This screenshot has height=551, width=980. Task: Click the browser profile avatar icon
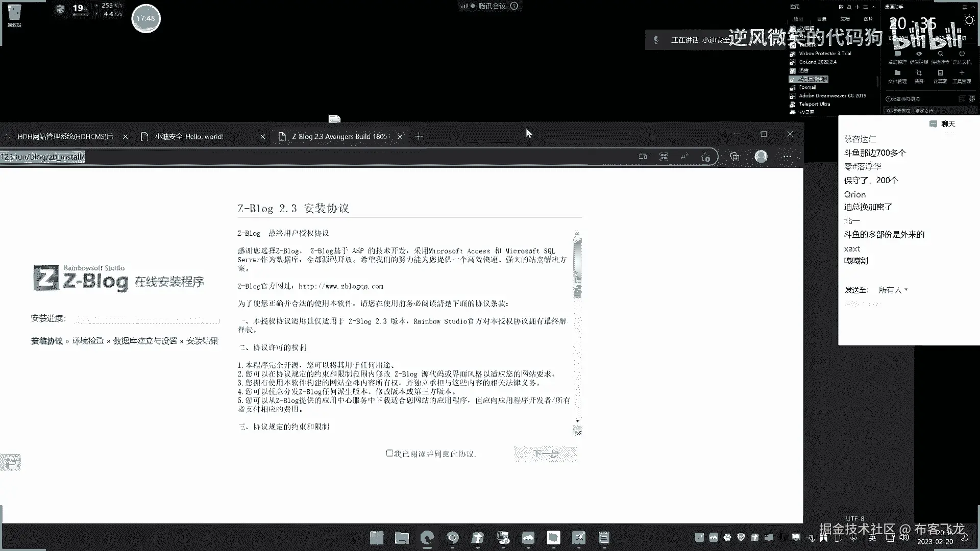[x=761, y=157]
